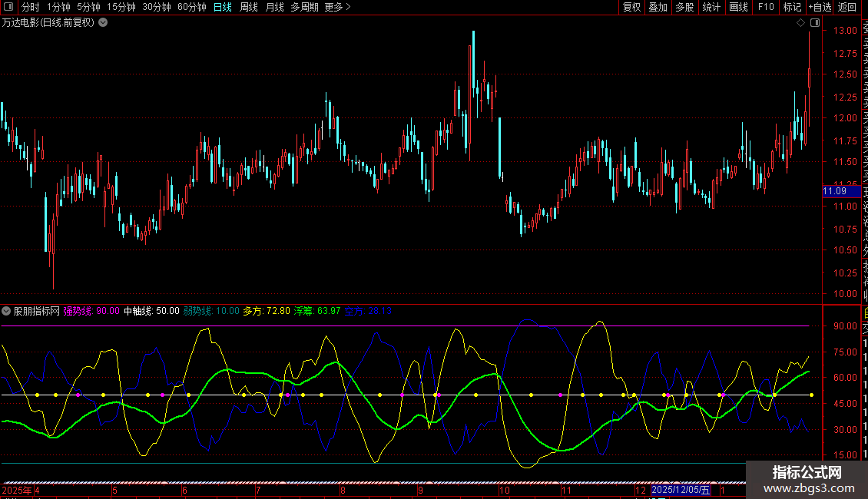868x499 pixels.
Task: Click the 标记 mark button
Action: [x=791, y=7]
